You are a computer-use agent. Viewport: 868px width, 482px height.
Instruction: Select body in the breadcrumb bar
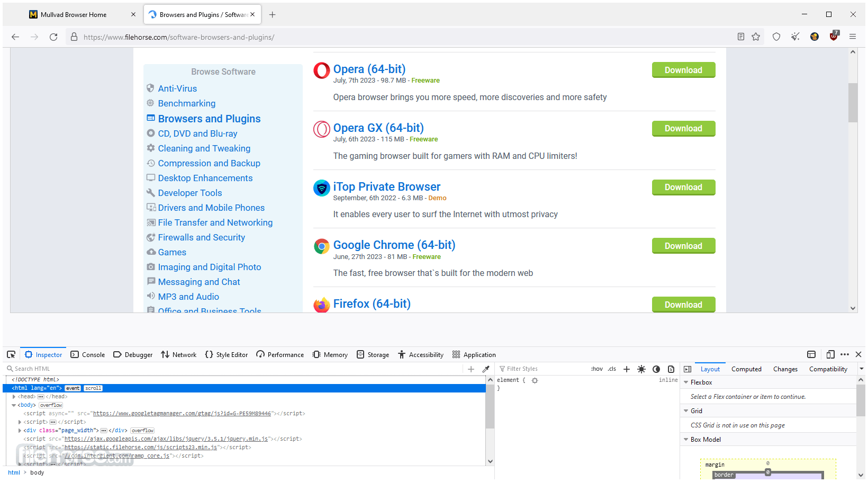[37, 473]
